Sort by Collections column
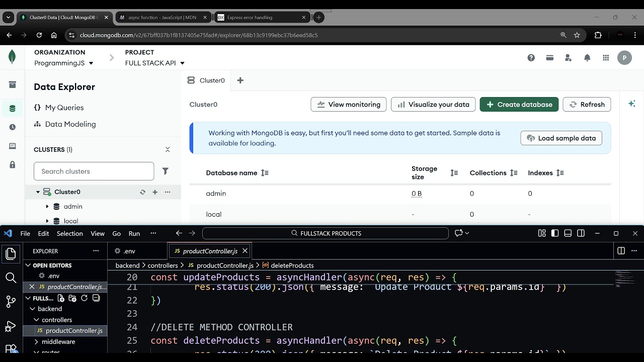Image resolution: width=644 pixels, height=362 pixels. (514, 173)
